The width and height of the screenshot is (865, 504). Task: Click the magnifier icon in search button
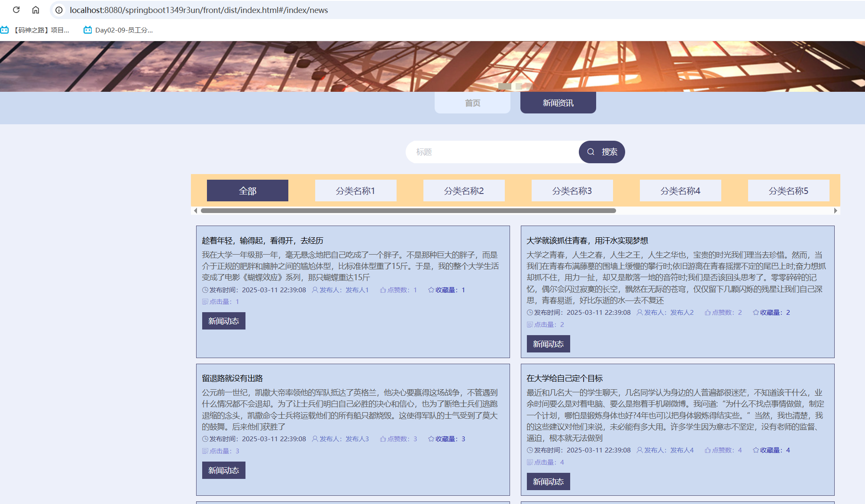click(x=591, y=152)
